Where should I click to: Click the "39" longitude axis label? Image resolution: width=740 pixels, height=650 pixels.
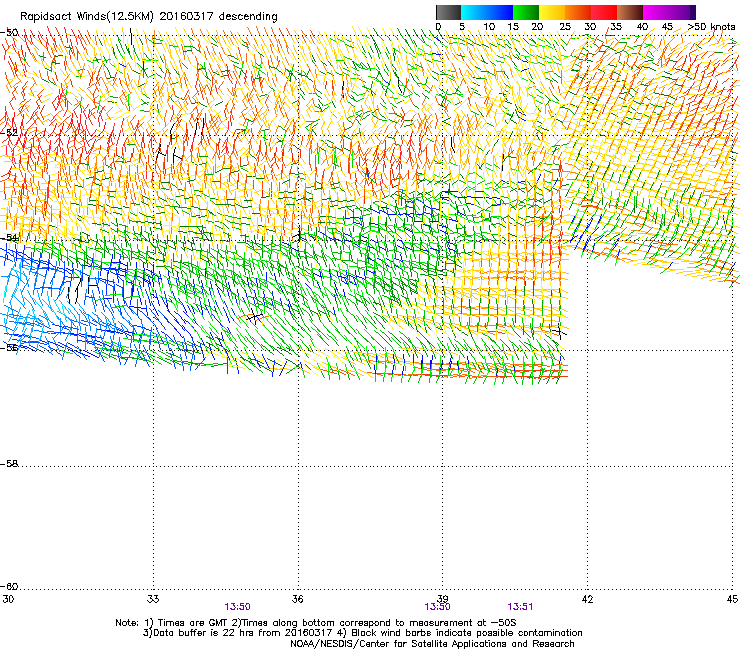point(443,599)
